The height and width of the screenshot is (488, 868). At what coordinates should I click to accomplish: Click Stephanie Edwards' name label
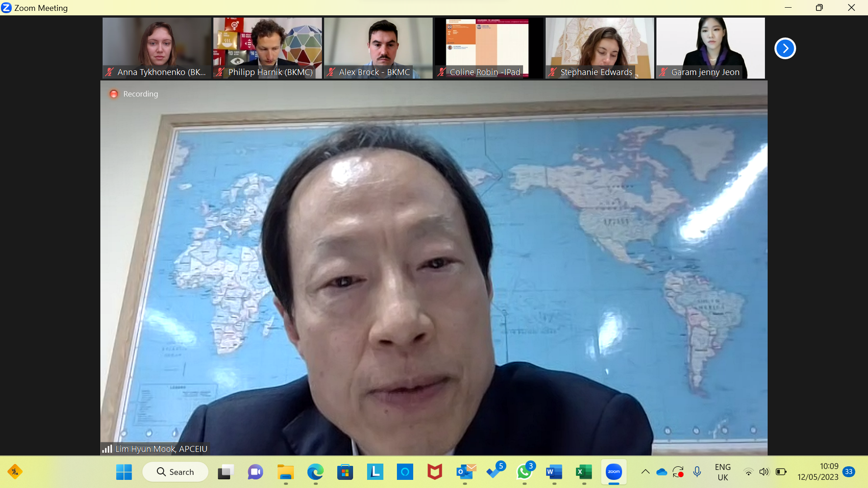click(596, 72)
